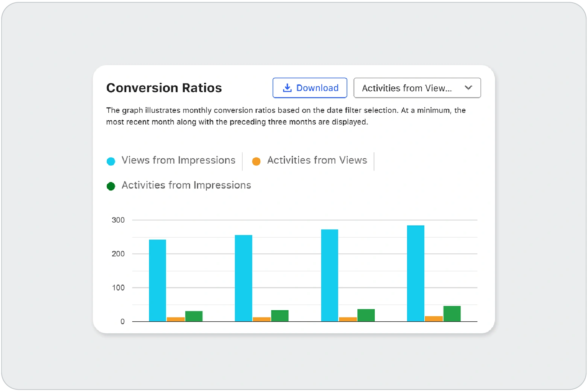
Task: Click the download arrow icon
Action: (287, 88)
